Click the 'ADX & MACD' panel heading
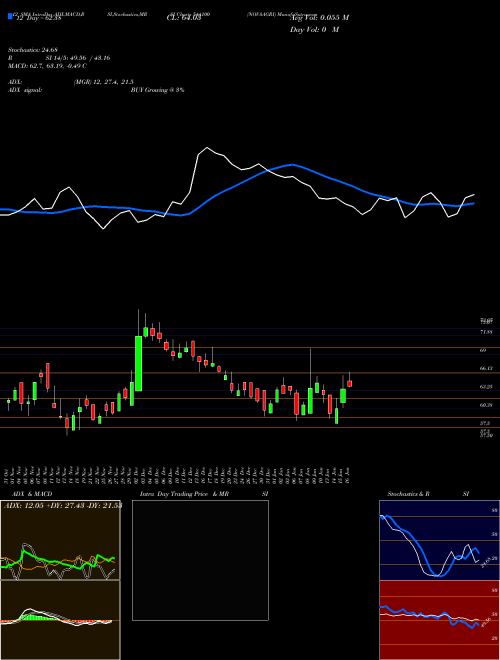500x660 pixels. pos(32,494)
